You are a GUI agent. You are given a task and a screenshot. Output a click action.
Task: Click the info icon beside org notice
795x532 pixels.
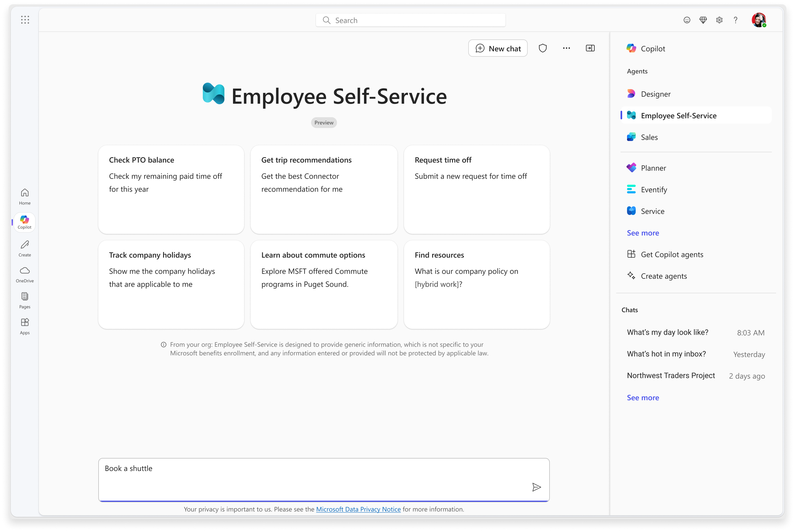pyautogui.click(x=164, y=345)
